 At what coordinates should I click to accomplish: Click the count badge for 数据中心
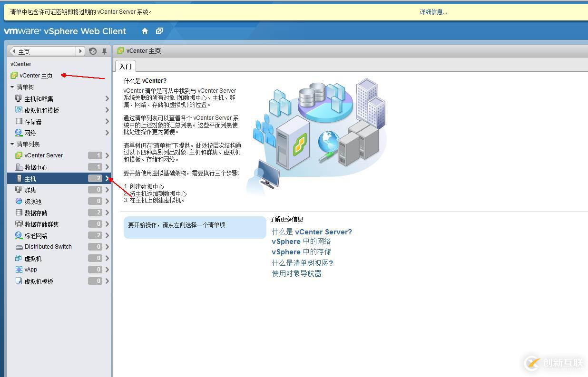(95, 167)
